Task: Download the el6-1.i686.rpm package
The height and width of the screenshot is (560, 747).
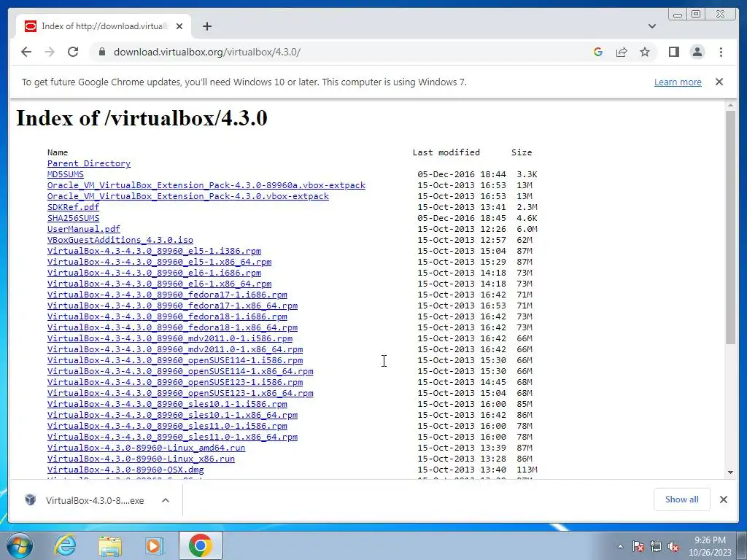Action: (x=154, y=273)
